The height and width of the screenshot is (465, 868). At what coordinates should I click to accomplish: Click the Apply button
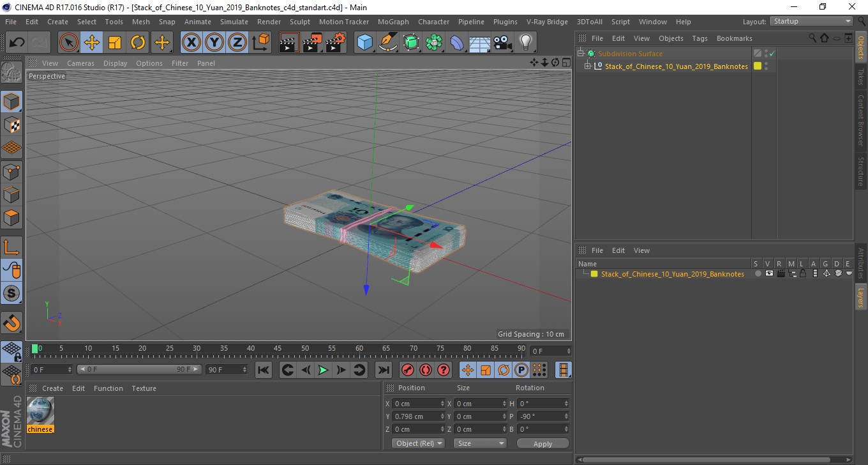542,444
